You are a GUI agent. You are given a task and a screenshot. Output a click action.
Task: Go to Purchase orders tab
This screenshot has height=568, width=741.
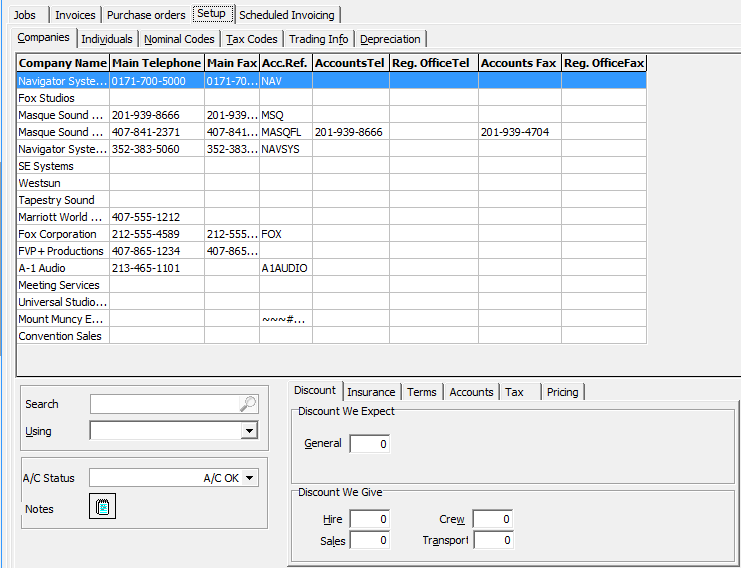click(146, 15)
